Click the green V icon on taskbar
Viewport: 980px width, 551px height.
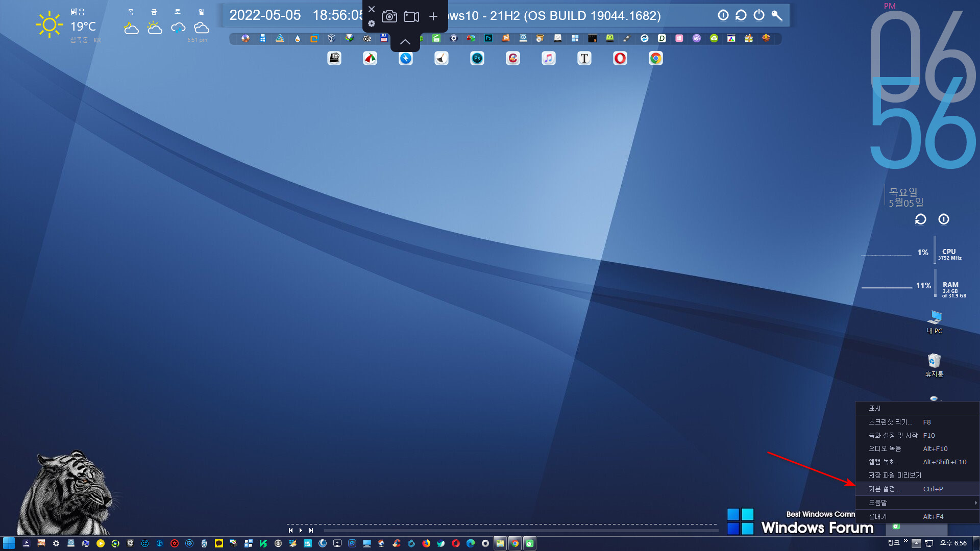click(263, 543)
